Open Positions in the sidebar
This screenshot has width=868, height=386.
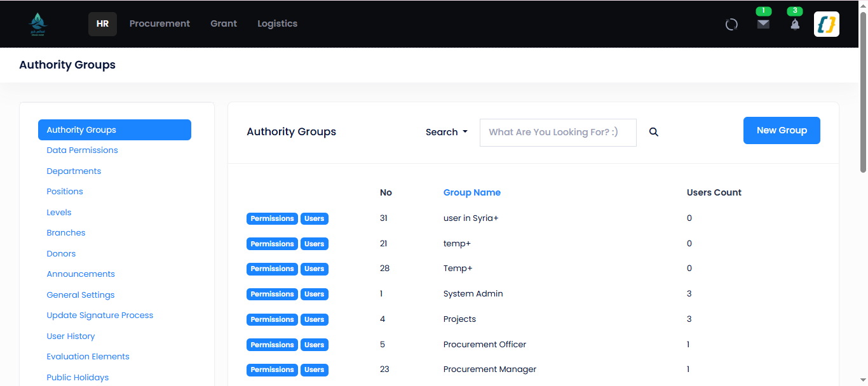coord(65,192)
